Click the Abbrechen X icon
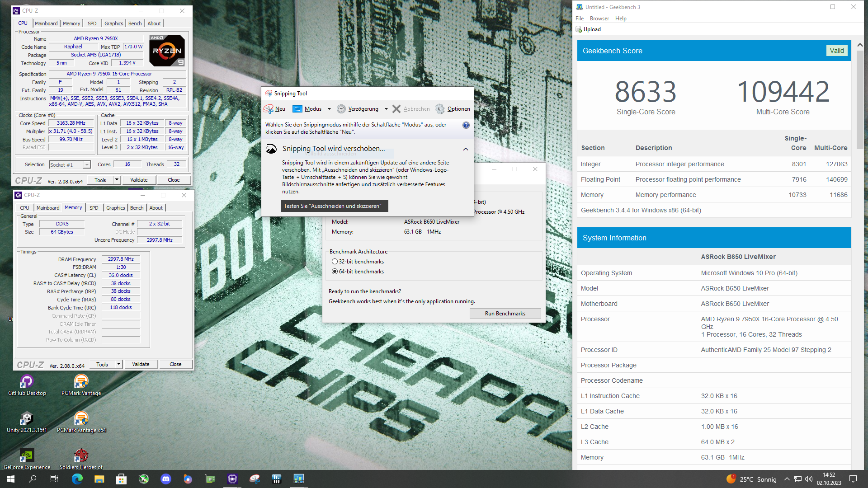Image resolution: width=868 pixels, height=488 pixels. [396, 109]
